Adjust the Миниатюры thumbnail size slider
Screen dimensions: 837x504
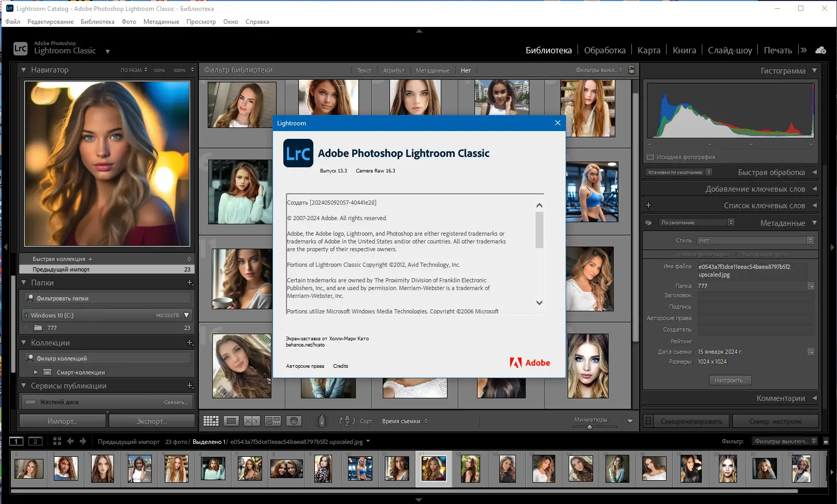pos(589,427)
